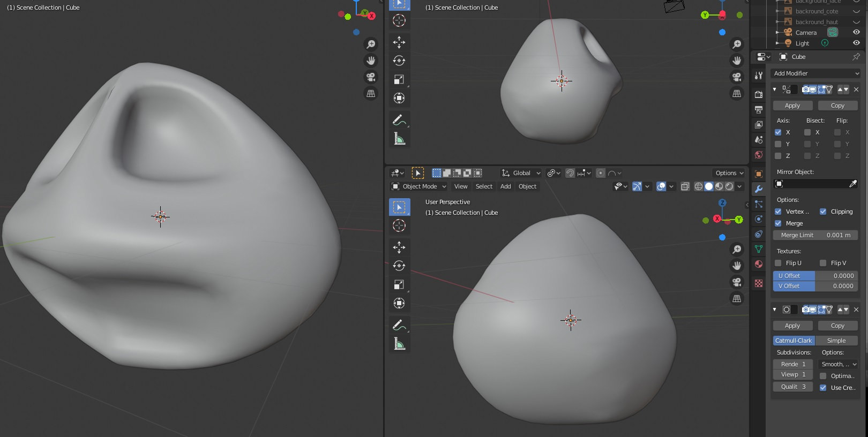This screenshot has height=437, width=868.
Task: Open the Physics properties tab
Action: pyautogui.click(x=759, y=219)
